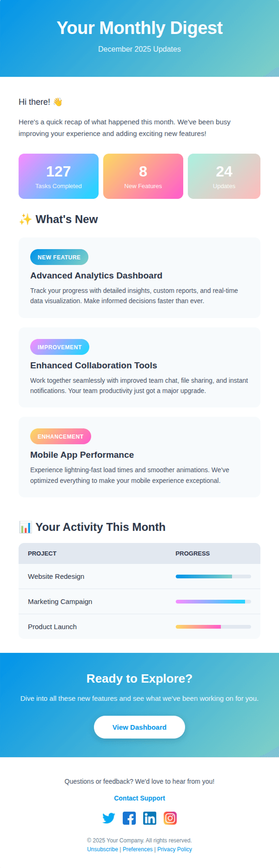Viewport: 279px width, 868px height.
Task: Open the Preferences link in footer
Action: 138,849
